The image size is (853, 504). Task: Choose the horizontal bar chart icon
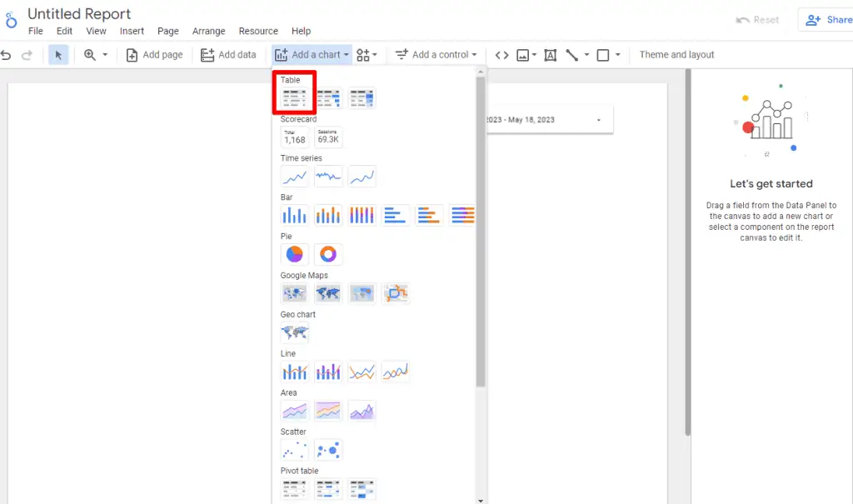click(395, 216)
